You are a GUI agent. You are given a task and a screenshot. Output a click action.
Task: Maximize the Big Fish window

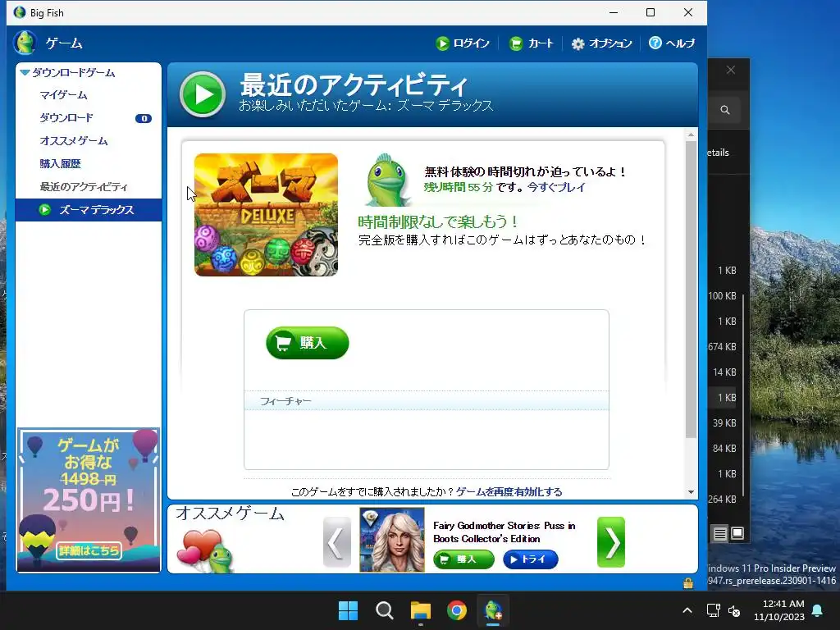(x=651, y=12)
